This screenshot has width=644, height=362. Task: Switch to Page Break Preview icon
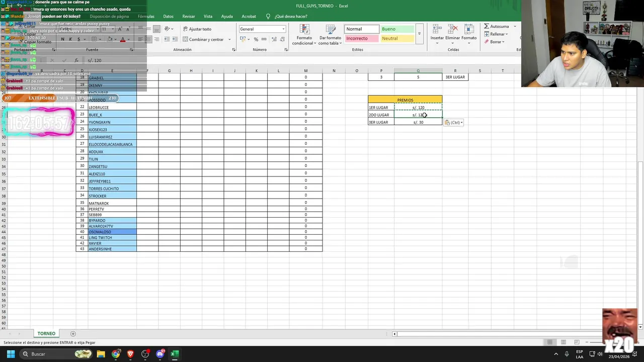click(577, 342)
